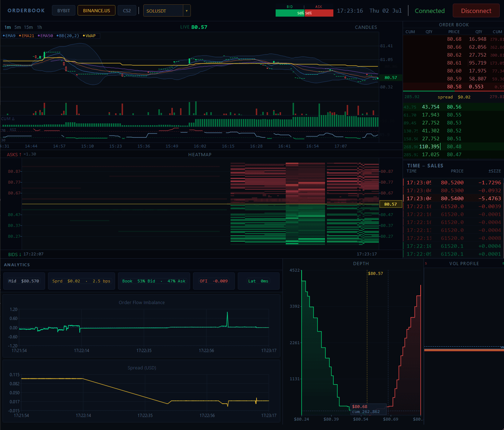Click ask price 80.59 in order book
504x430 pixels.
pyautogui.click(x=454, y=79)
